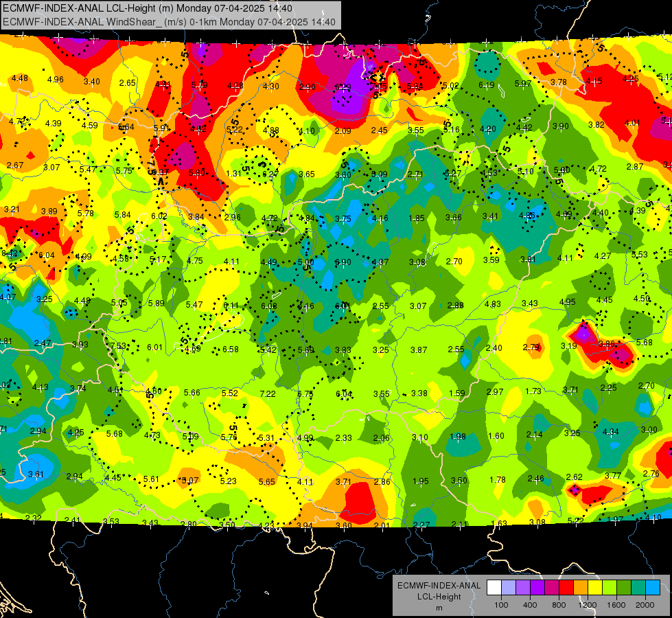Click the wind shear value 2.65

pos(127,83)
